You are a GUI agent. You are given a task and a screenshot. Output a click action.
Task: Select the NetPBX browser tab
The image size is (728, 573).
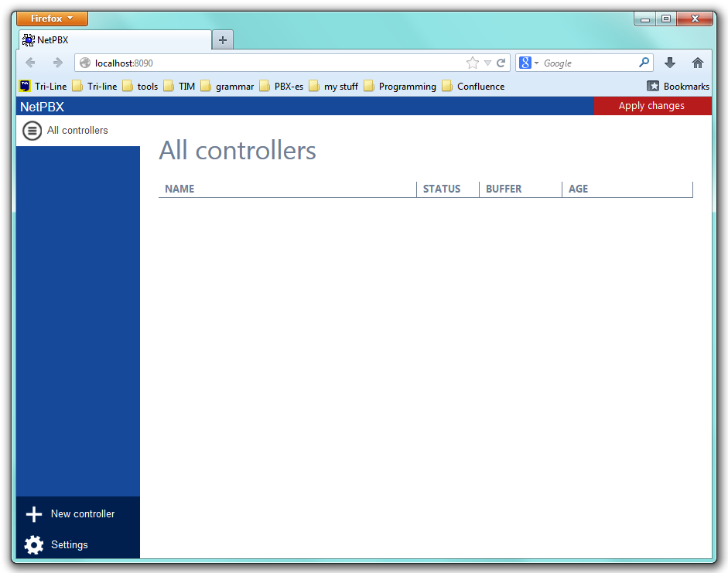(115, 40)
